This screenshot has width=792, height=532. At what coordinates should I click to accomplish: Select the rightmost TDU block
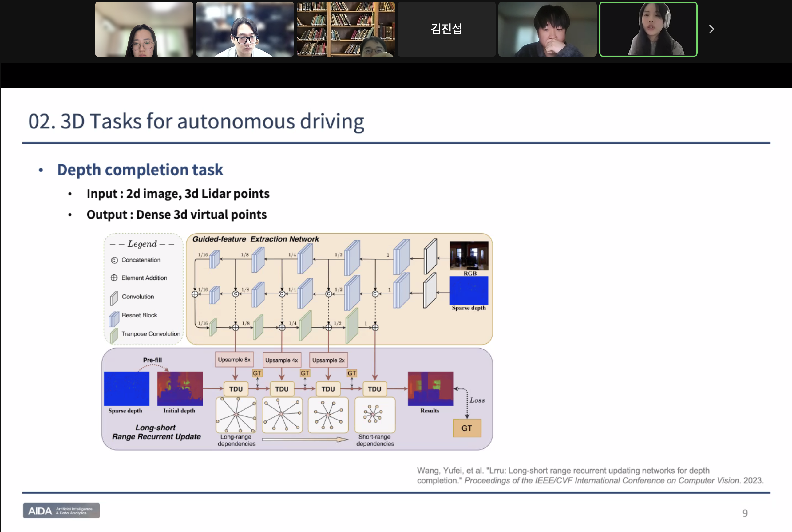coord(374,389)
